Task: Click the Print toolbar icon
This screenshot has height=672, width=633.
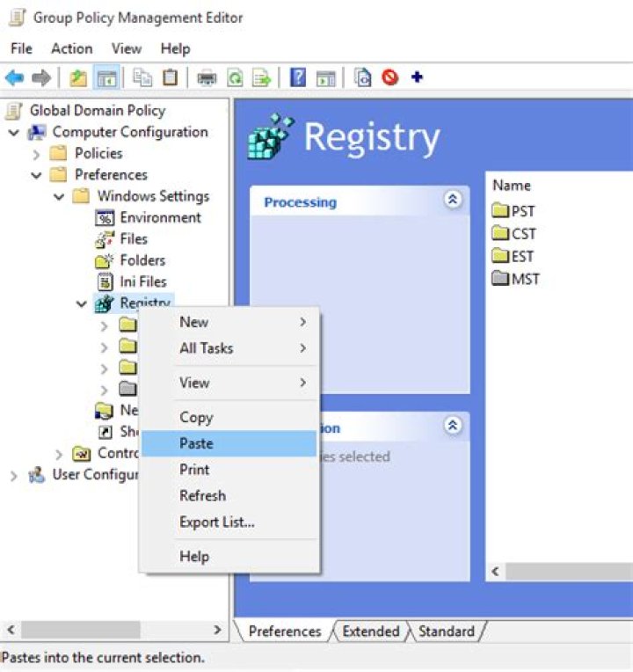Action: (x=207, y=78)
